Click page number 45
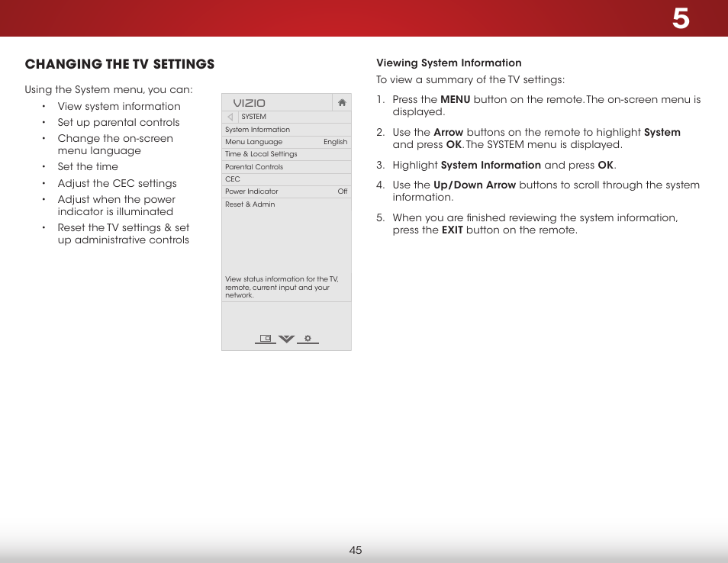The height and width of the screenshot is (563, 728). tap(355, 550)
